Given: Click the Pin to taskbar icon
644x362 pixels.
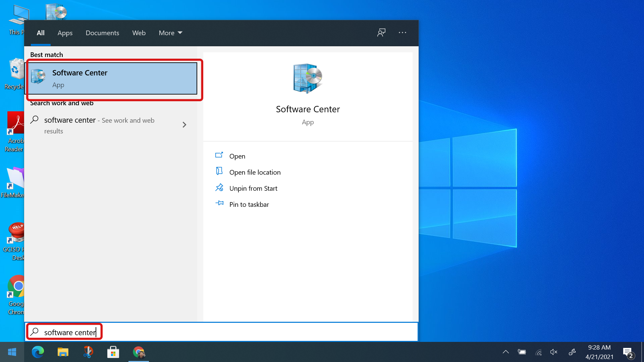Looking at the screenshot, I should click(x=219, y=203).
